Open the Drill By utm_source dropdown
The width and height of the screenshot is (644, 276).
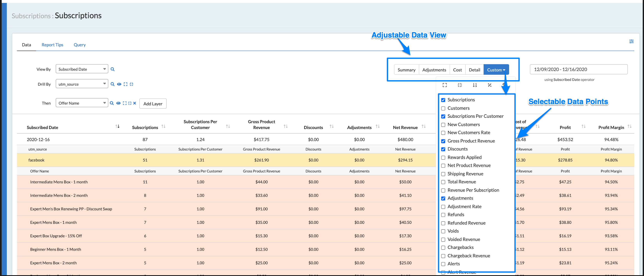(82, 84)
